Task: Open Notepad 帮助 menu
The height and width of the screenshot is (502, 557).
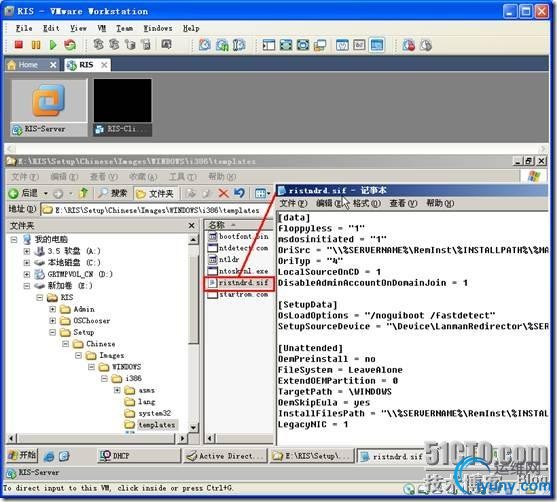Action: [x=440, y=203]
